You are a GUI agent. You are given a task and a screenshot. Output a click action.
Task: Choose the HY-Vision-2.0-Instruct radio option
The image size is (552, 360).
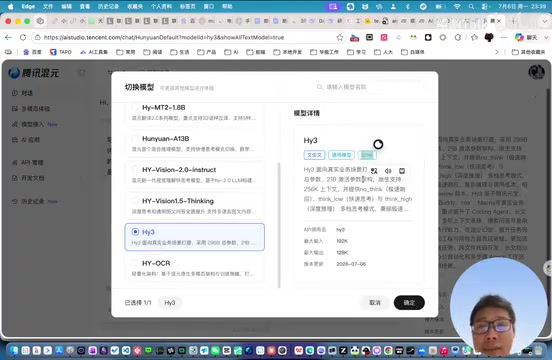coord(135,170)
